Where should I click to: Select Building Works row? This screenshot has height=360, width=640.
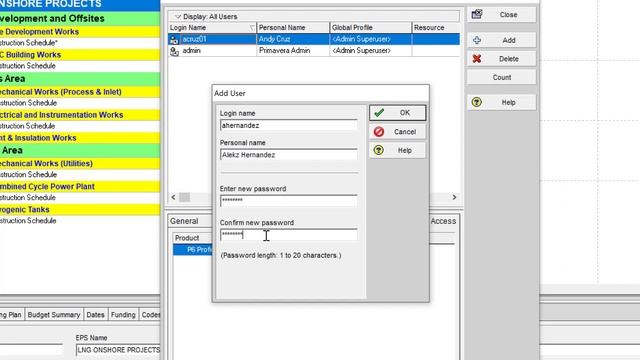(80, 55)
